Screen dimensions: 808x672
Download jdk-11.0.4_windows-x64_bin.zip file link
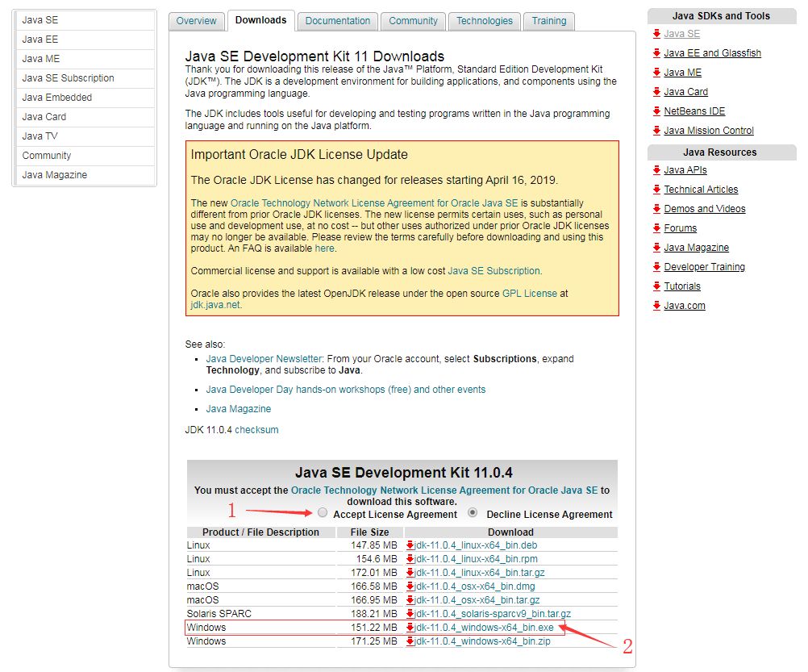(x=482, y=641)
